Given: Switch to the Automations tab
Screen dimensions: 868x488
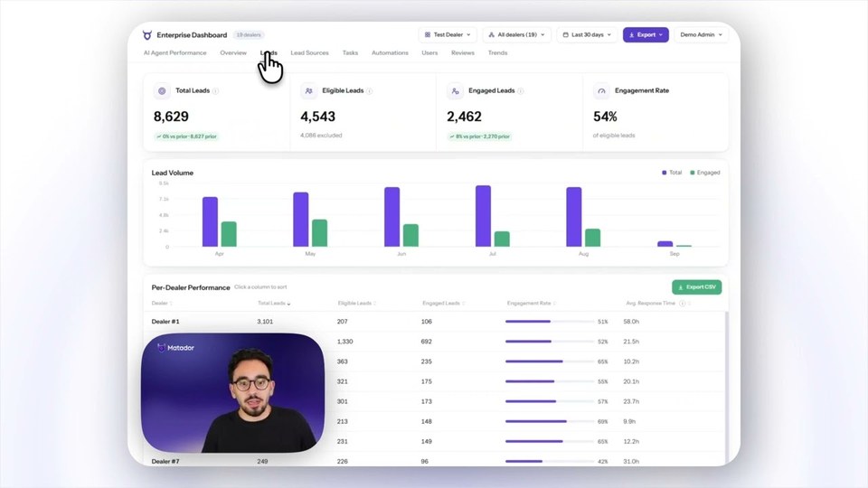Looking at the screenshot, I should (x=390, y=53).
